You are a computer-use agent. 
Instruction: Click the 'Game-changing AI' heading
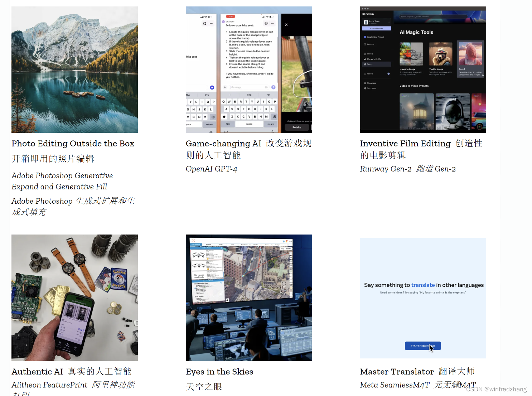[x=223, y=144]
